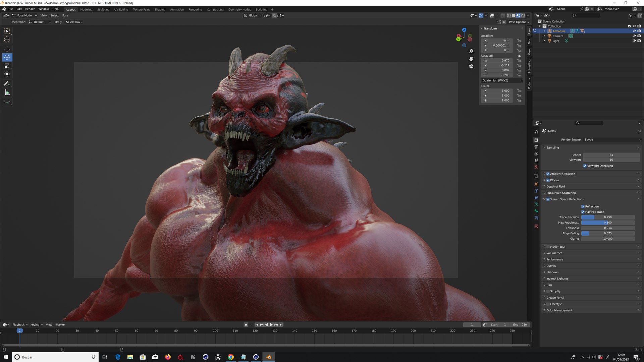The width and height of the screenshot is (644, 362).
Task: Adjust the Max Roughness slider
Action: [x=608, y=223]
